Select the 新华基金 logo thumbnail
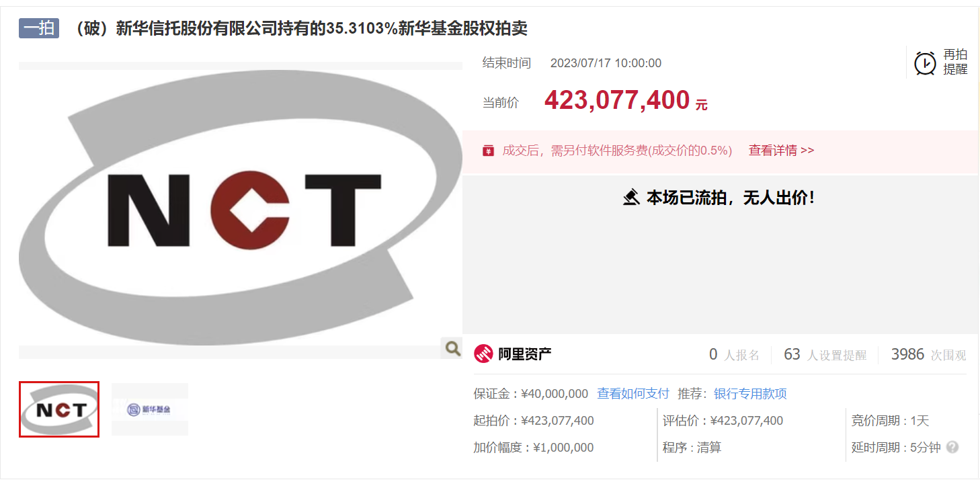 pyautogui.click(x=150, y=409)
